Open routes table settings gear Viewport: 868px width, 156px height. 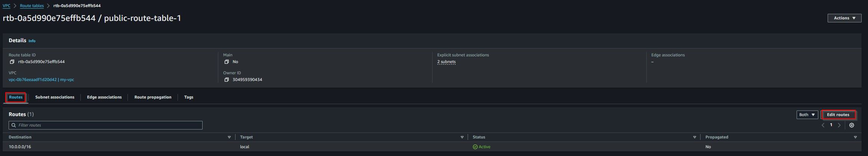tap(852, 125)
